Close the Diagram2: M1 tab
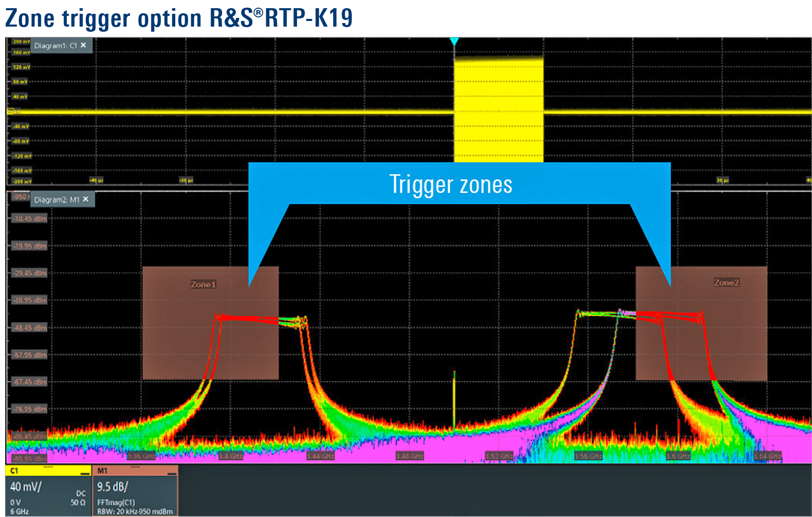 click(x=85, y=199)
